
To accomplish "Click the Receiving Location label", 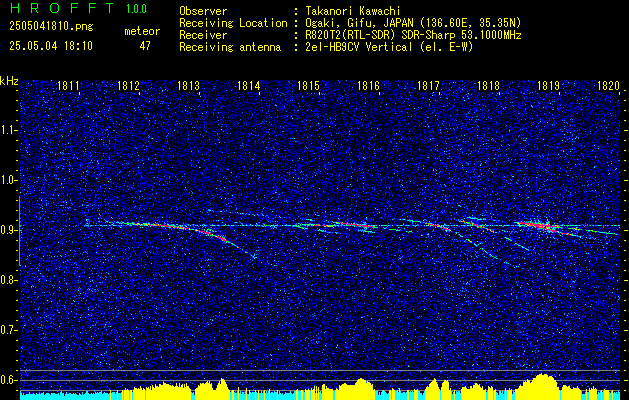I will [x=233, y=23].
